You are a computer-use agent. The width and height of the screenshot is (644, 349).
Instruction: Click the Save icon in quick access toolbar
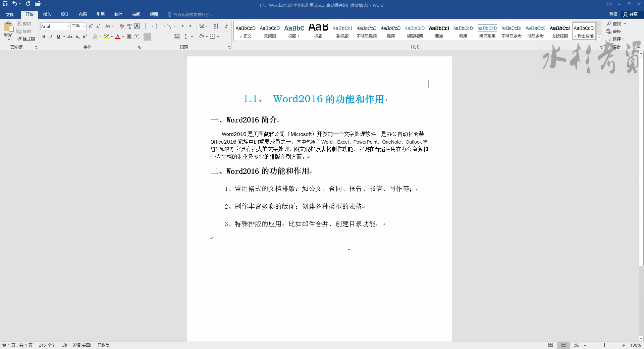(x=5, y=4)
